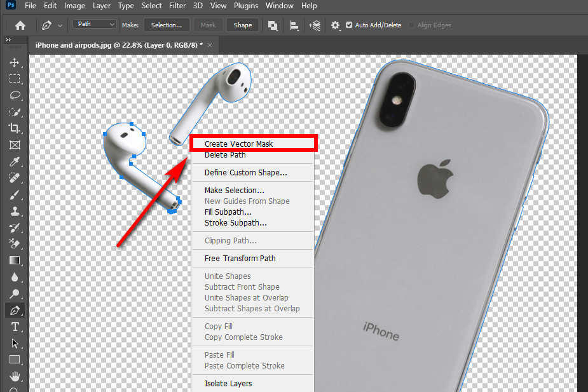Select the Clone Stamp tool

coord(14,212)
